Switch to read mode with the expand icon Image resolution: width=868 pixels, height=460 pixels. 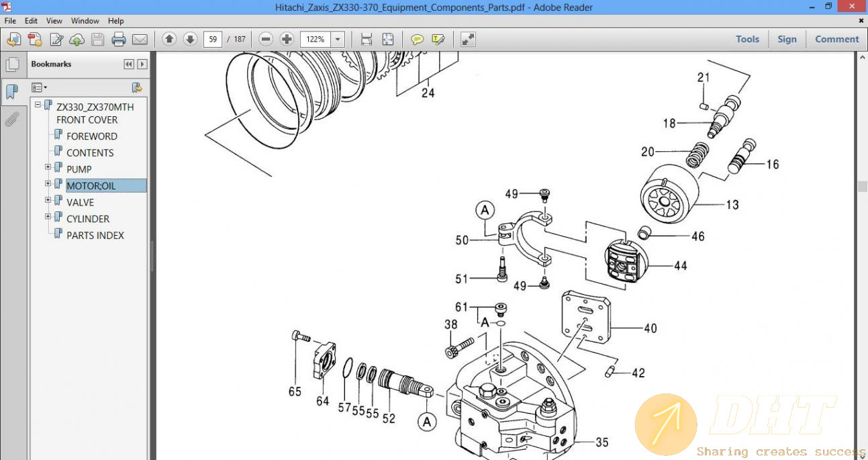469,39
